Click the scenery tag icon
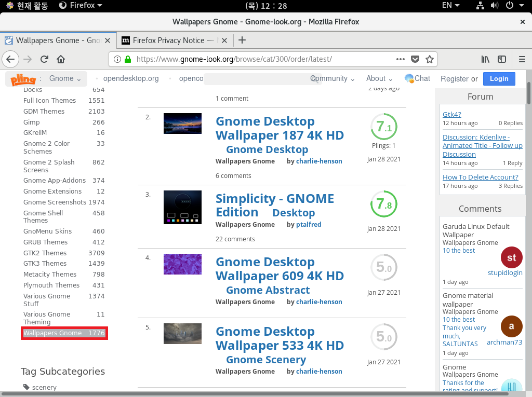The image size is (532, 397). [26, 387]
